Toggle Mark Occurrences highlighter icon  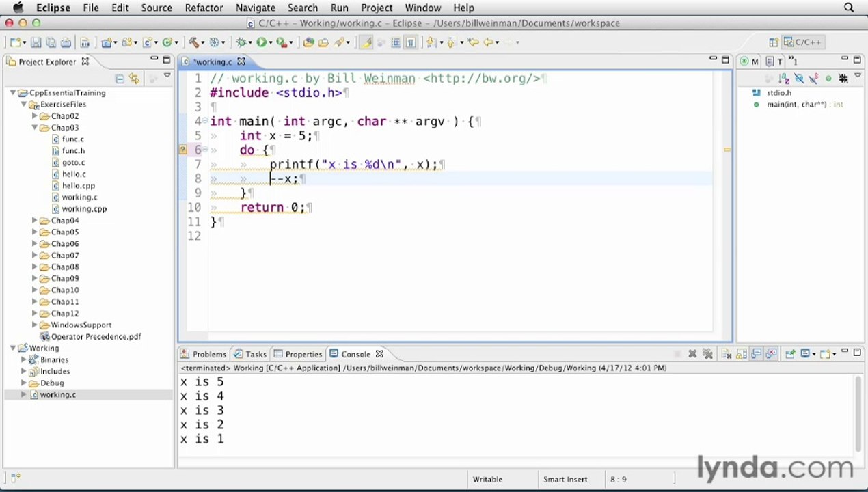click(366, 42)
